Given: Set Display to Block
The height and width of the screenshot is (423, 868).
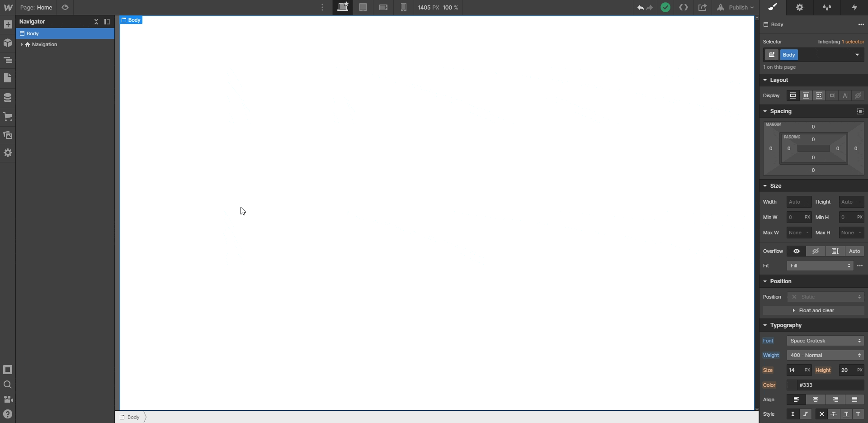Looking at the screenshot, I should (793, 95).
